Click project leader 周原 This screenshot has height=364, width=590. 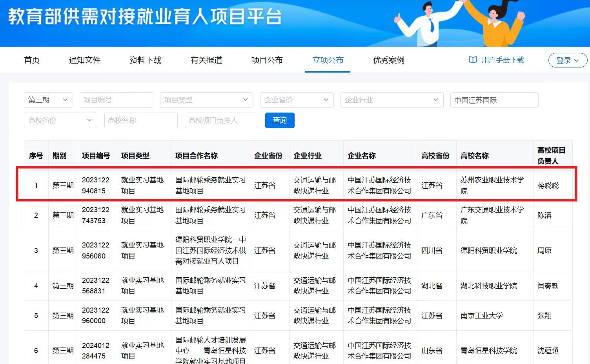544,251
